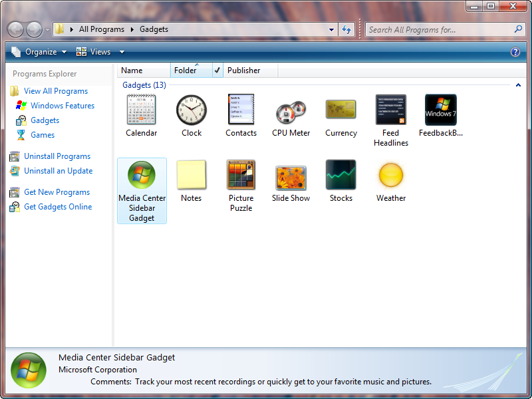Click the Microsoft Corporation publisher text

(98, 370)
